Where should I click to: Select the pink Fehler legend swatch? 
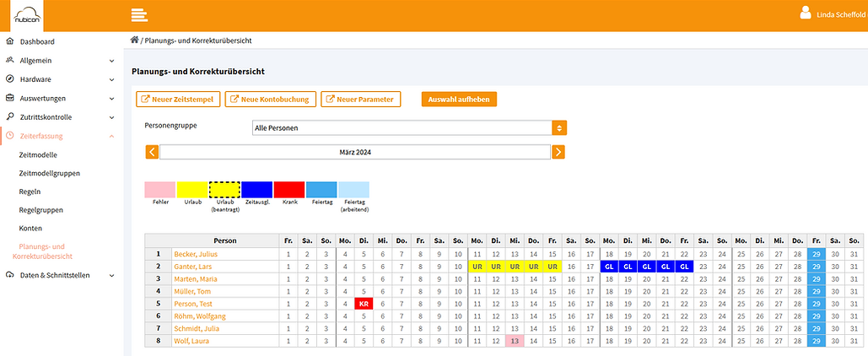point(160,189)
